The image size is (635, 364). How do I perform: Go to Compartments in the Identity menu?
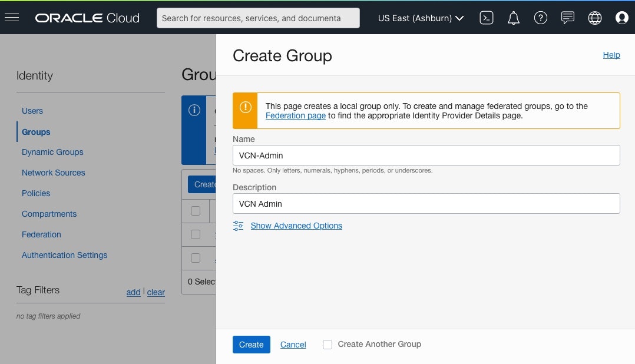click(49, 214)
